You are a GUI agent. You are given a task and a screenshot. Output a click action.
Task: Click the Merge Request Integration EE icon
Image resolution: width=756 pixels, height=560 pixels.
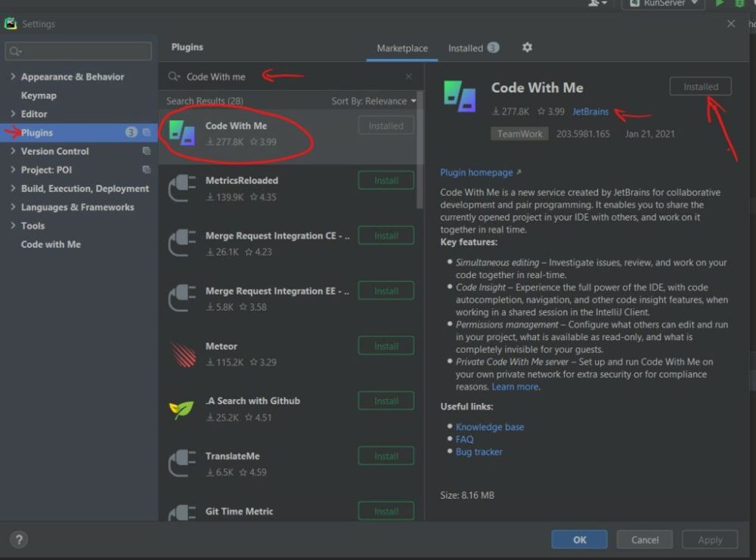pyautogui.click(x=182, y=299)
